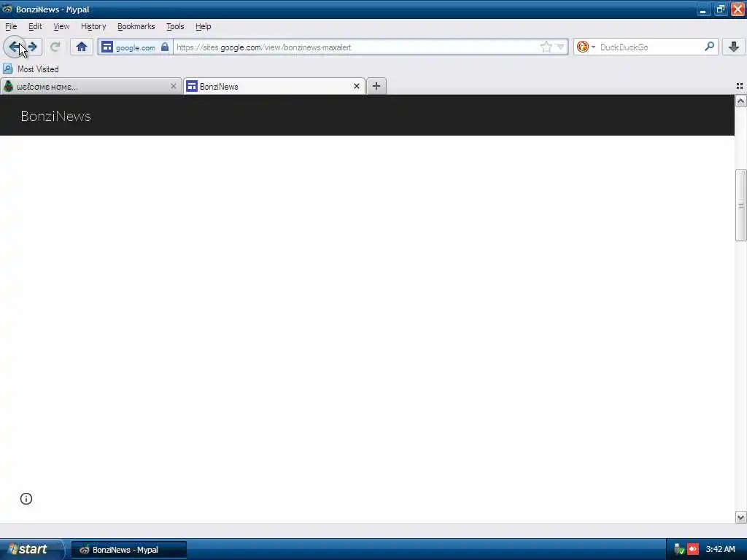Open the Windows start menu
Image resolution: width=747 pixels, height=560 pixels.
(31, 550)
